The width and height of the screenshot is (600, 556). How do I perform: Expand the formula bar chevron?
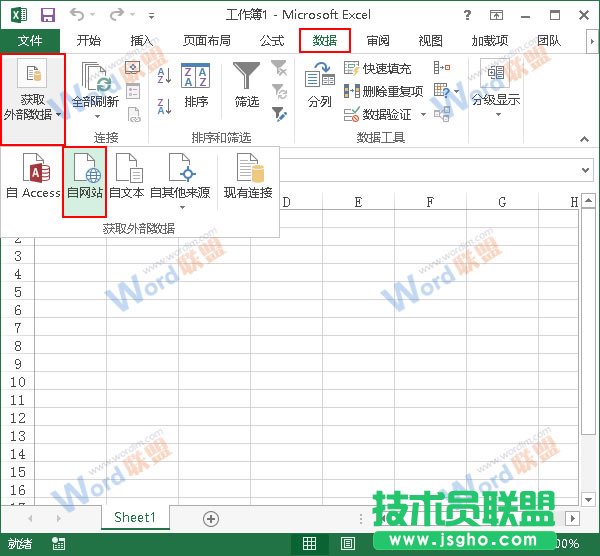point(585,170)
